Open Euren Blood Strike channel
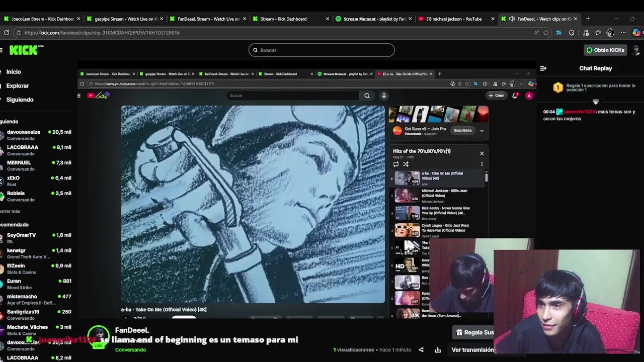Screen dimensions: 644x362 36,284
